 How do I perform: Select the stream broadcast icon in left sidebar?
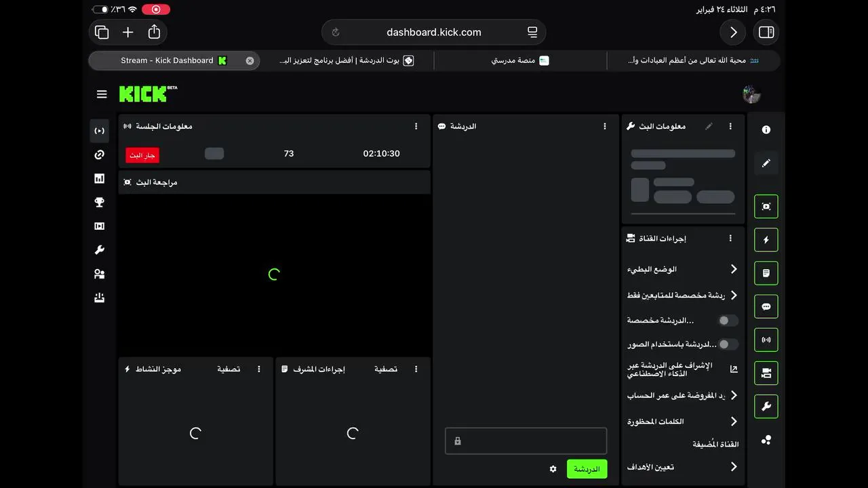[x=100, y=131]
